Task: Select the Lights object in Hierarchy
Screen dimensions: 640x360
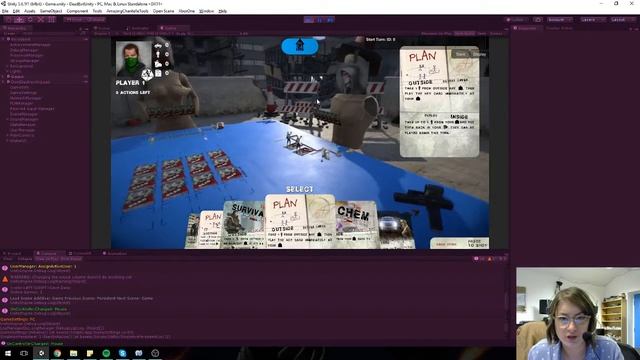Action: coord(16,71)
